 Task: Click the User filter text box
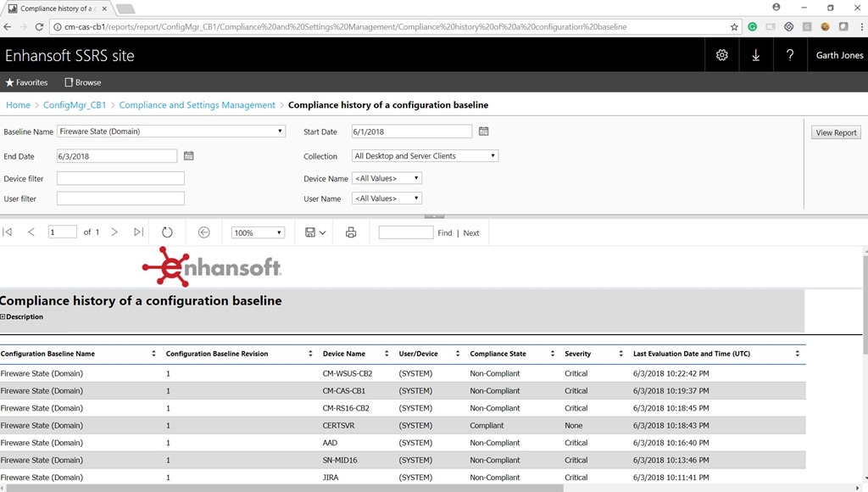click(x=120, y=198)
